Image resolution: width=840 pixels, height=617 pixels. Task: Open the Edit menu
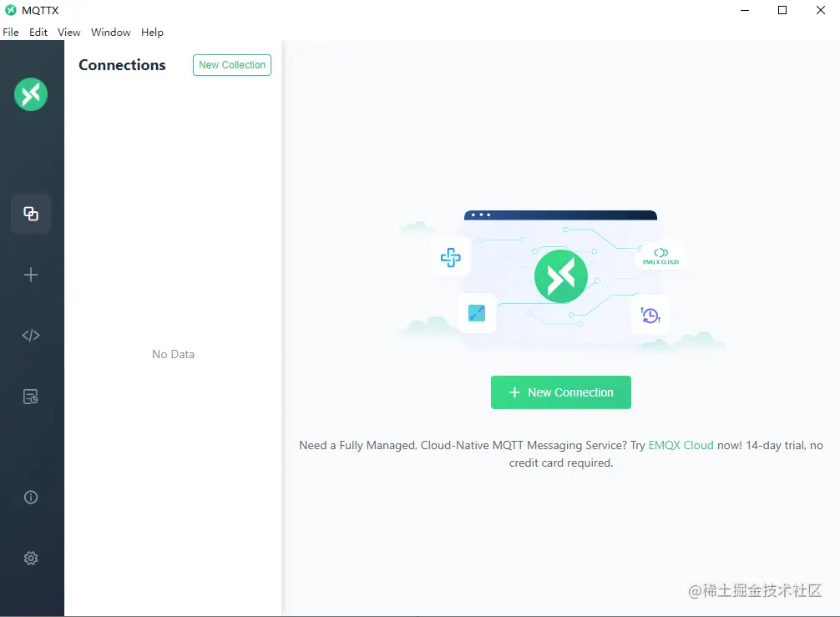click(38, 32)
